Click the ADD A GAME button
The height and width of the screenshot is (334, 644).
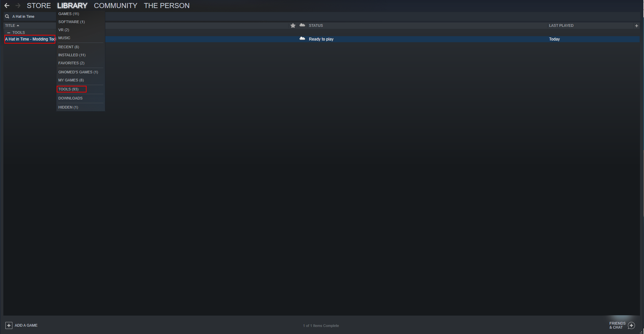click(x=21, y=325)
